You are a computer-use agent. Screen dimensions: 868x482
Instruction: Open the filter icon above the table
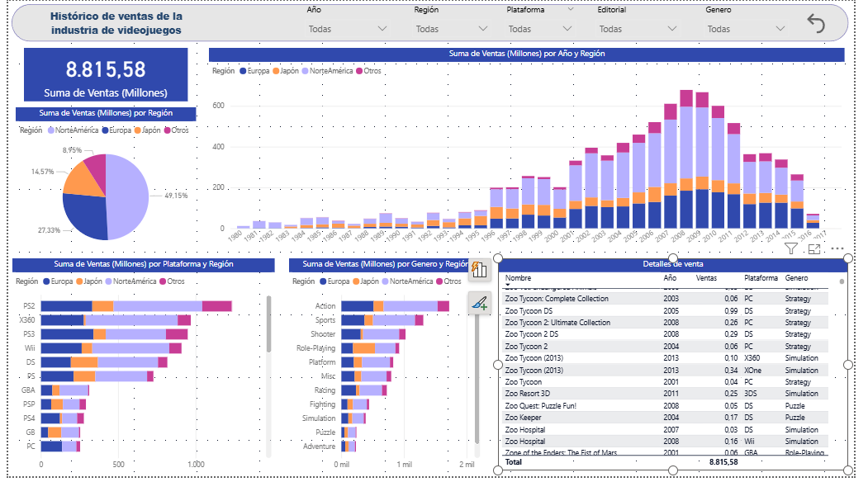click(x=790, y=248)
